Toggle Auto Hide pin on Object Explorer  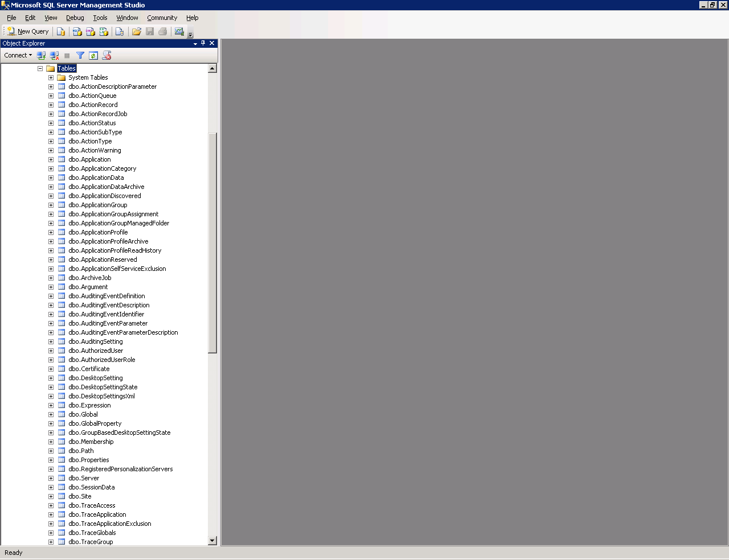tap(203, 43)
